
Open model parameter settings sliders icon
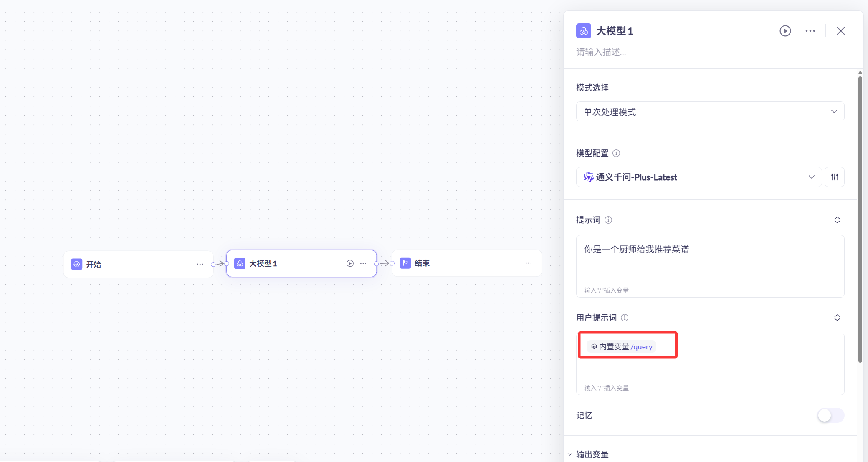(x=834, y=177)
